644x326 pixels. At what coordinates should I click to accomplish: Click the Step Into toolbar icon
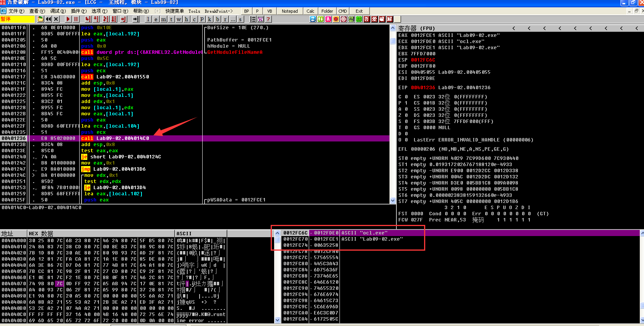tap(88, 19)
